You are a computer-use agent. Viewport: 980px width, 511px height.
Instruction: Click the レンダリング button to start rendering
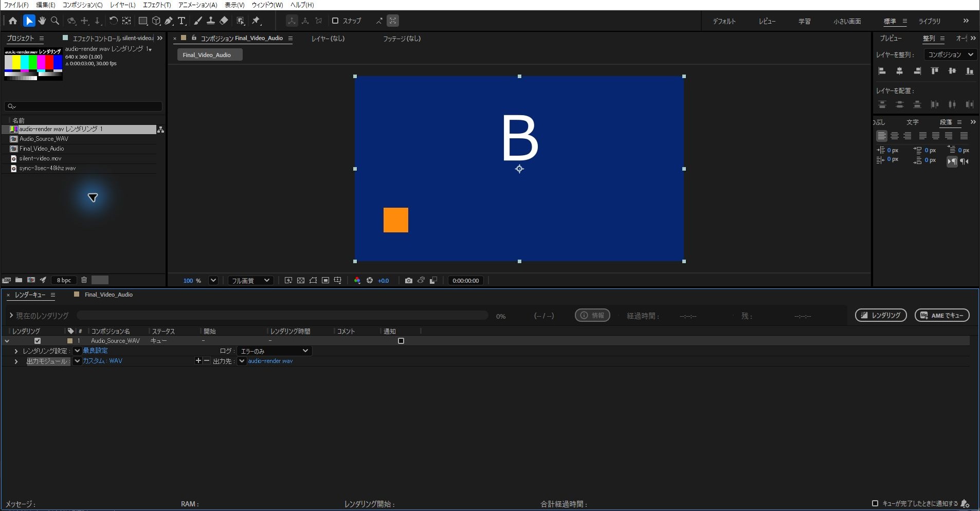[x=881, y=315]
